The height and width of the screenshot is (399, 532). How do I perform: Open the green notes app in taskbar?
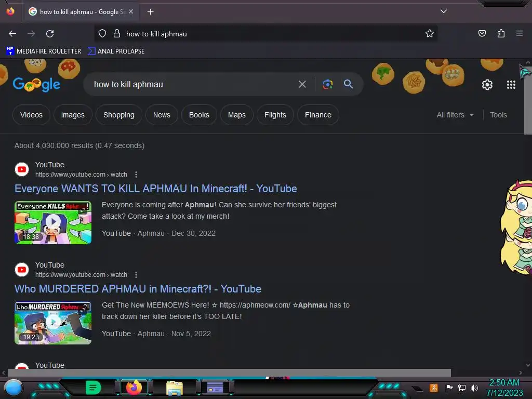93,388
